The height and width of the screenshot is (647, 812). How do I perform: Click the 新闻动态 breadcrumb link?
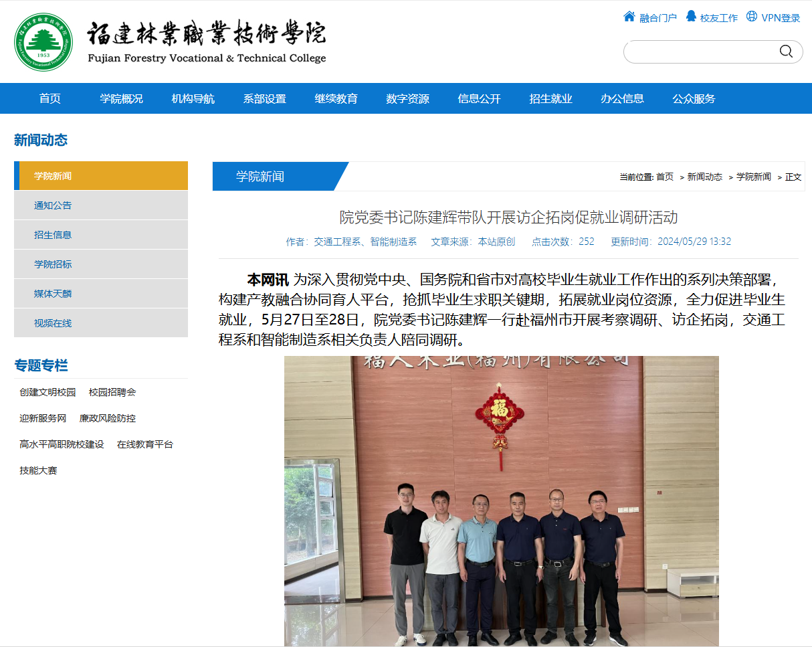tap(705, 177)
